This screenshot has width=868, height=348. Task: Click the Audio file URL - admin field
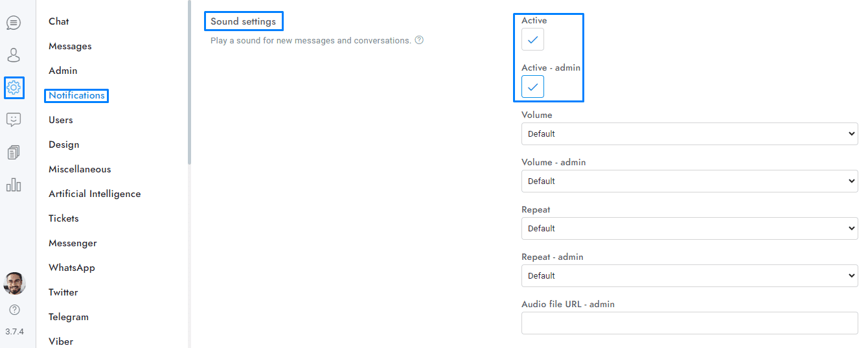click(x=689, y=323)
